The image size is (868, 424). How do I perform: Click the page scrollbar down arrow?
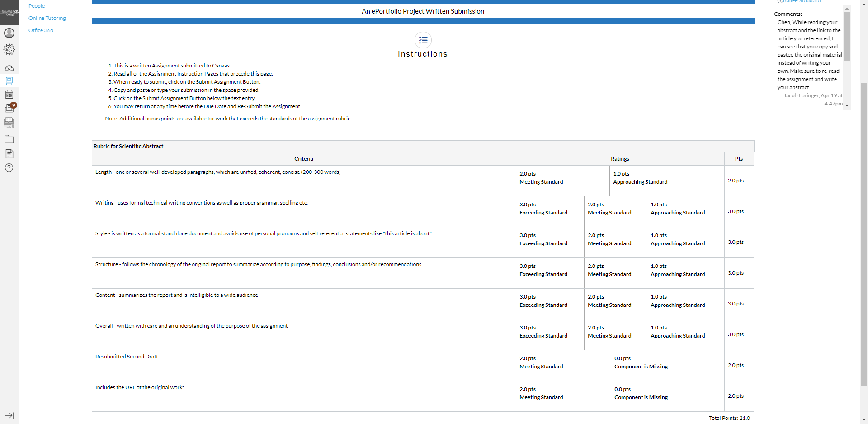(864, 420)
